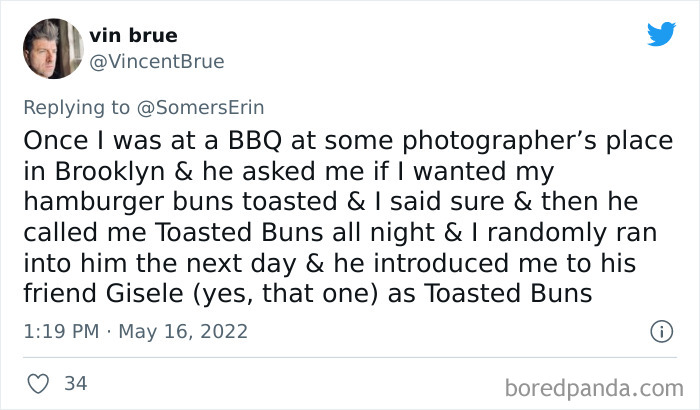This screenshot has height=410, width=700.
Task: Click the word hamburger in the tweet
Action: coord(94,202)
